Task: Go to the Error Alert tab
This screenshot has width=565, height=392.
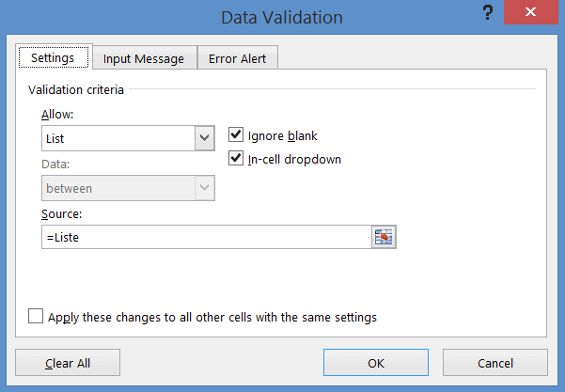Action: 237,58
